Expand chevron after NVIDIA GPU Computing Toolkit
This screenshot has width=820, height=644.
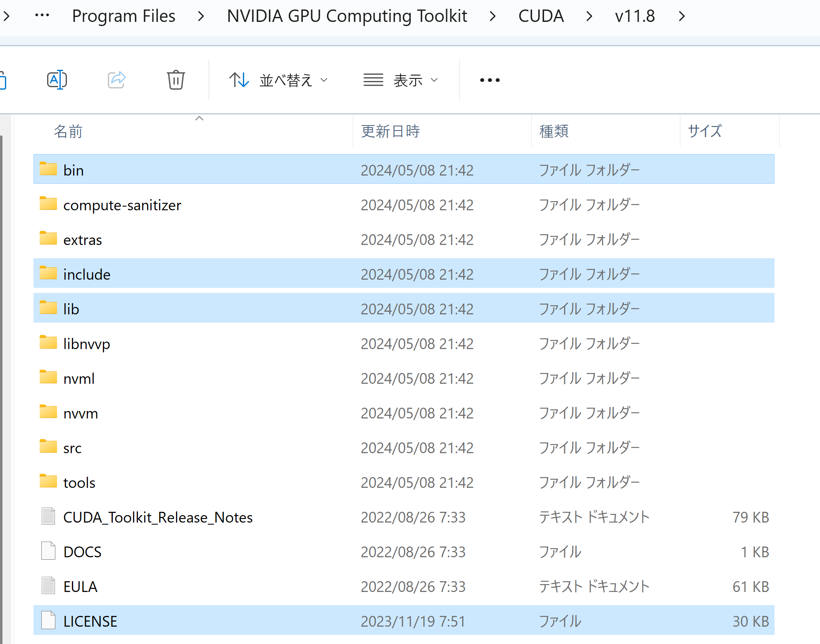(x=492, y=17)
